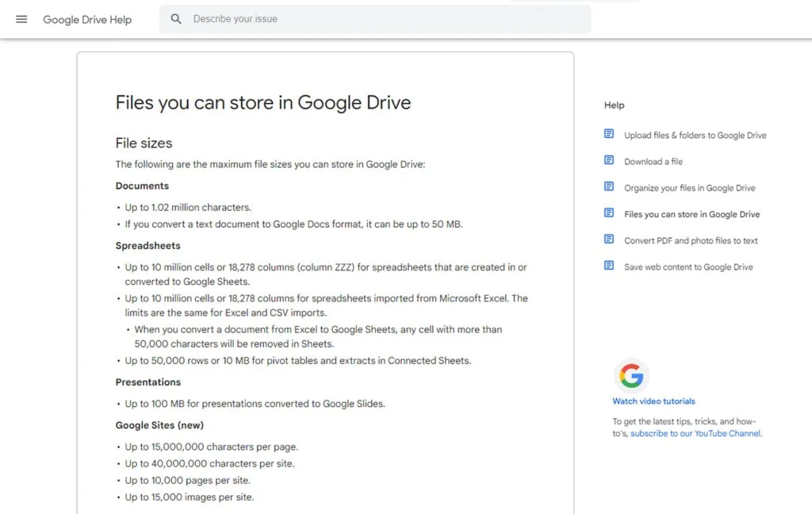Click bullet Up to 10,000 pages per site

(x=187, y=481)
